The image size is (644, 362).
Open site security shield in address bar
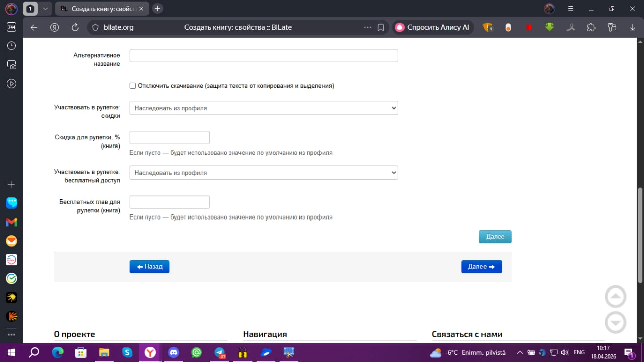pos(95,28)
